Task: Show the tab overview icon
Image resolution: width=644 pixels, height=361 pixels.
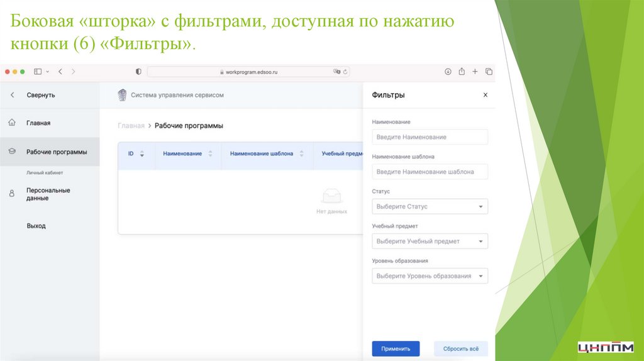Action: pyautogui.click(x=489, y=72)
